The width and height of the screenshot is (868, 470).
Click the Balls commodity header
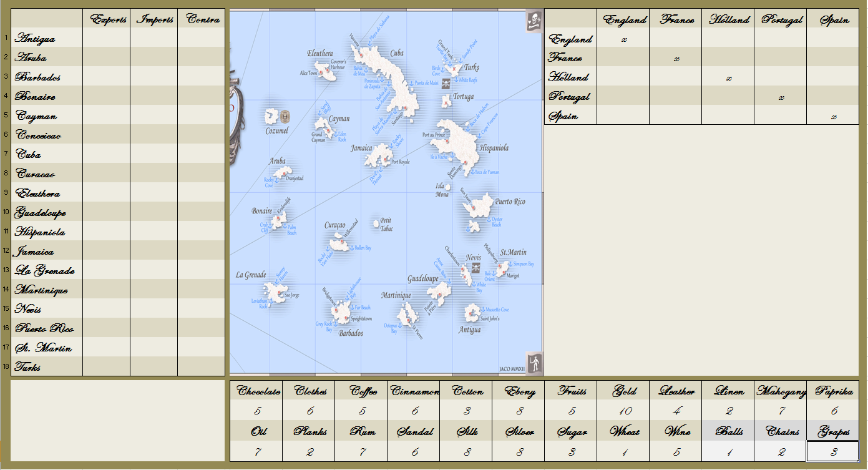click(728, 431)
